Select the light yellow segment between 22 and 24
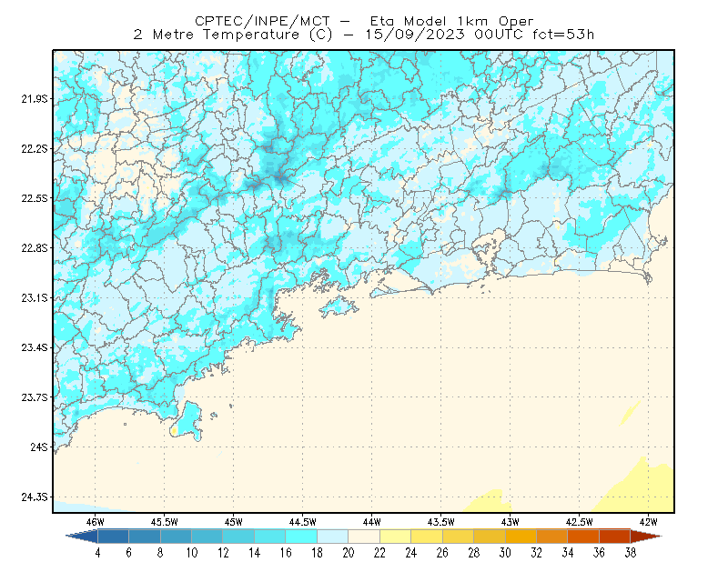Screen dimensions: 728x562 click(x=396, y=537)
